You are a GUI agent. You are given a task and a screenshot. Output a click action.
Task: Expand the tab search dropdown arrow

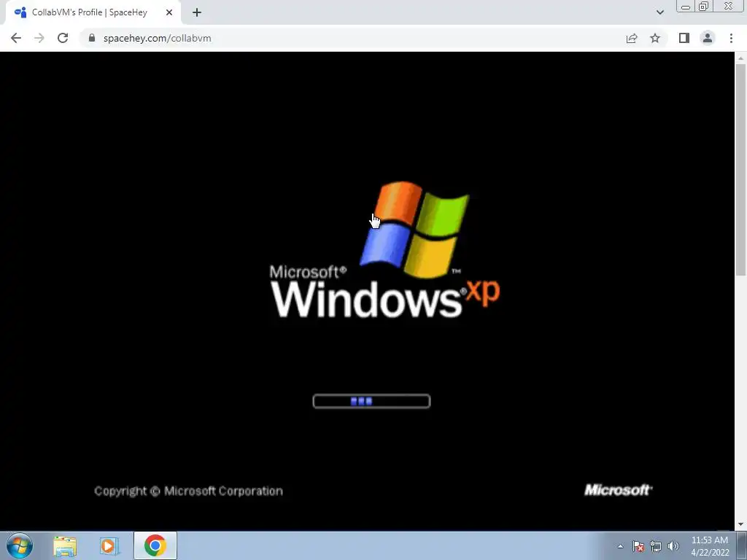tap(659, 12)
